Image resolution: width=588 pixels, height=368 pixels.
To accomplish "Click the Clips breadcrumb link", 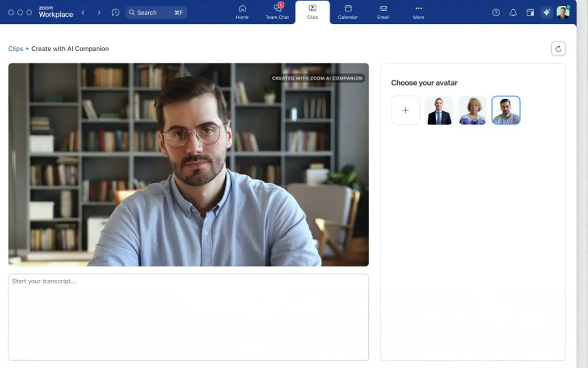I will (15, 49).
